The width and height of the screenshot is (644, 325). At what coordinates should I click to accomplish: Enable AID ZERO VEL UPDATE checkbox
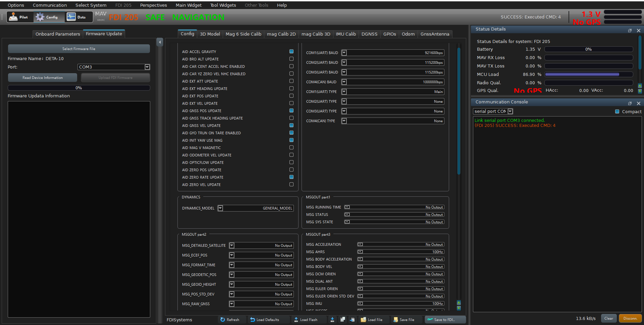291,184
